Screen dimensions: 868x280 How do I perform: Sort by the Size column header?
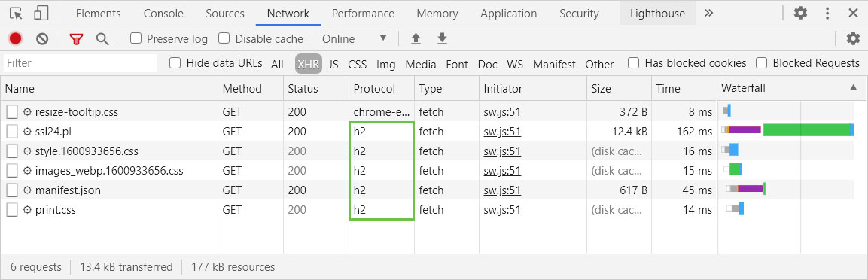[620, 89]
